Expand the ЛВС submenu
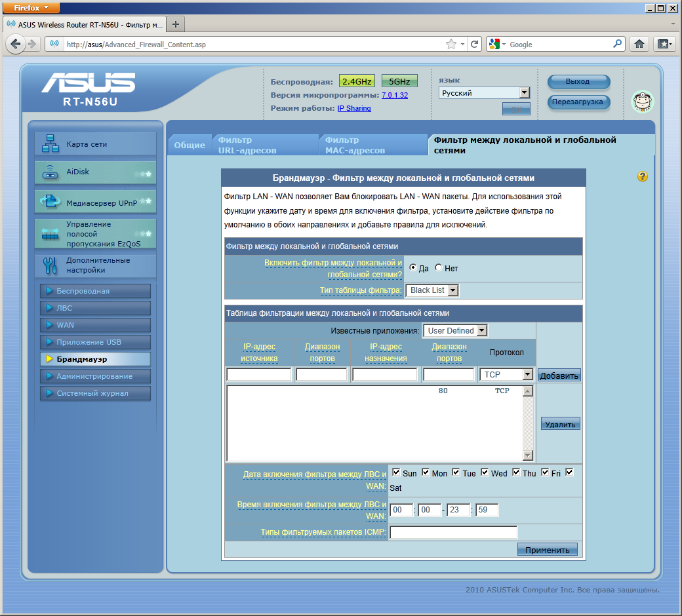Screen dimensions: 682x616 point(96,308)
